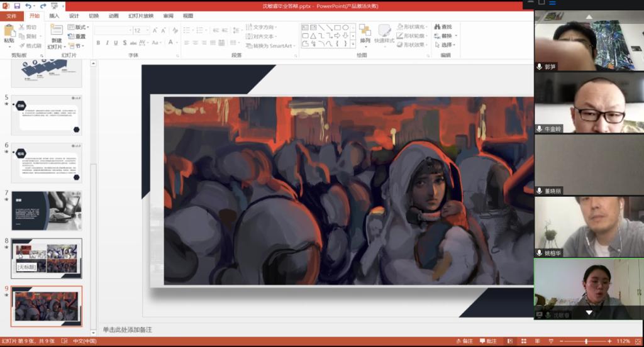Click the fit slide to window icon
The width and height of the screenshot is (644, 347).
638,341
